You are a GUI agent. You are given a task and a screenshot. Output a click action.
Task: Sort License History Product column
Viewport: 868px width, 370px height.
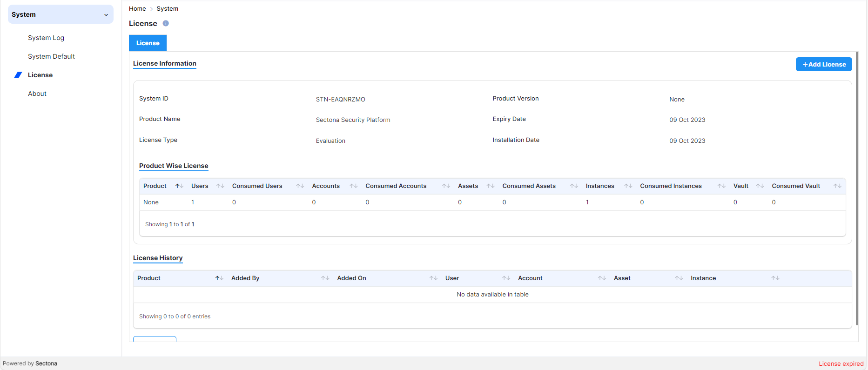pyautogui.click(x=219, y=278)
